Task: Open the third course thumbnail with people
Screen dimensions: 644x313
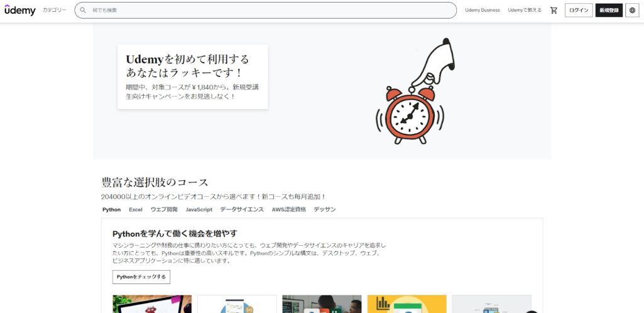Action: point(322,304)
